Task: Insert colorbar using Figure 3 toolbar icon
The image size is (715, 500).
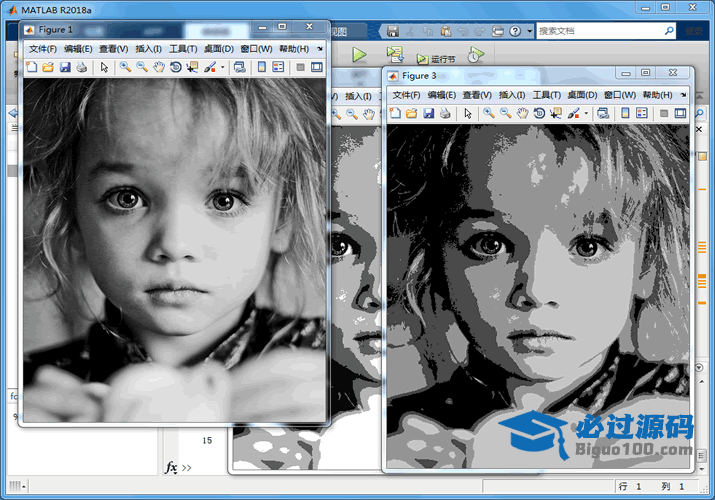Action: point(625,113)
